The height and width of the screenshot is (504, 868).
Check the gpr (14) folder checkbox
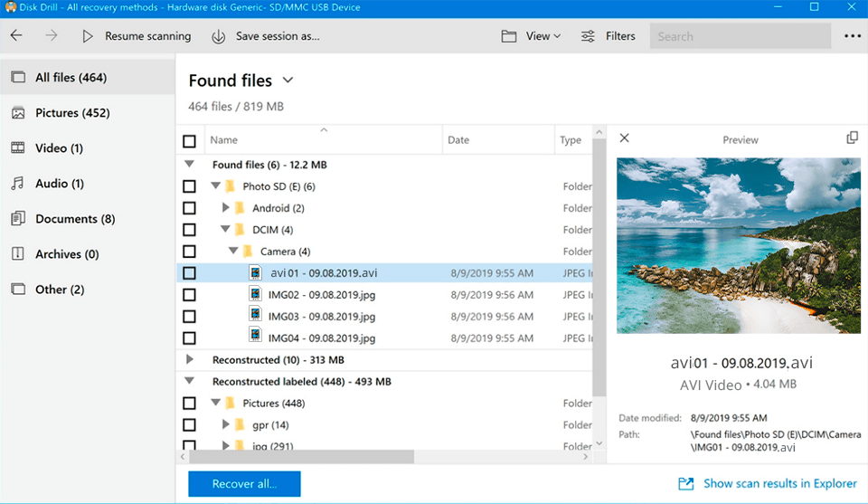pyautogui.click(x=189, y=424)
